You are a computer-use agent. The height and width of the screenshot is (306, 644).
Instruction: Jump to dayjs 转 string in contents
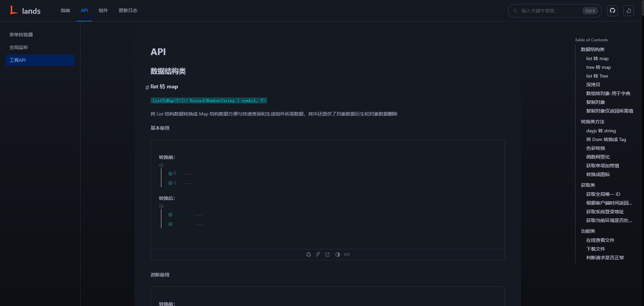(601, 131)
